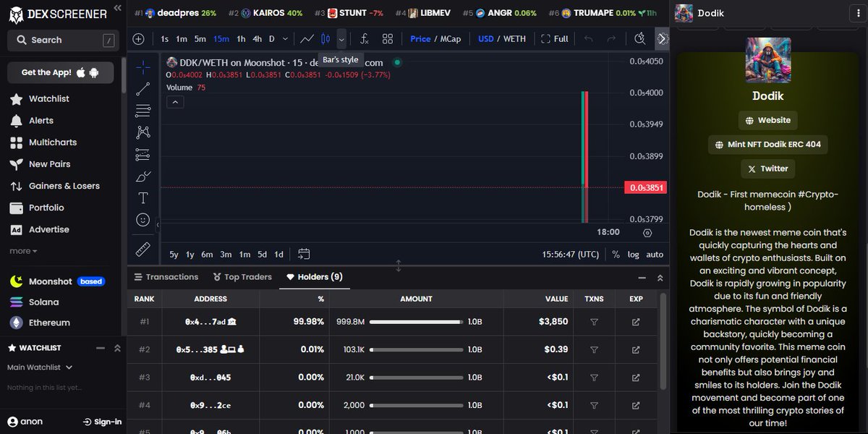Image resolution: width=868 pixels, height=434 pixels.
Task: Click the quick search chart icon
Action: pyautogui.click(x=639, y=39)
